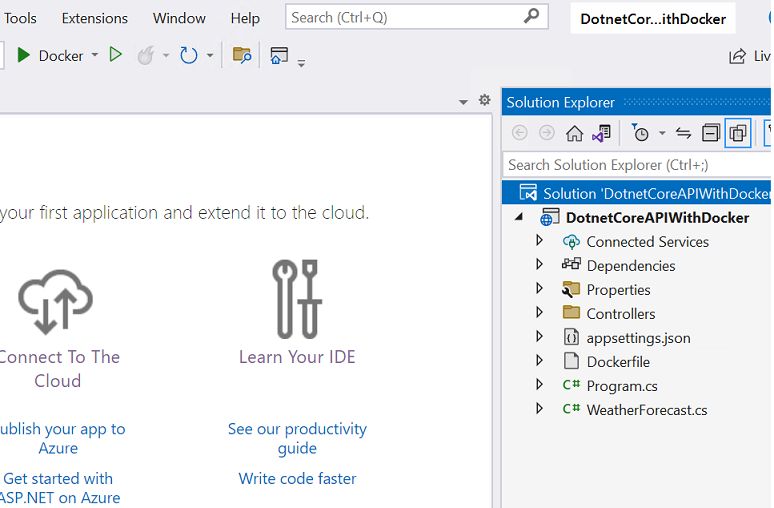Select Dockerfile in Solution Explorer
Viewport: 774px width, 508px height.
pyautogui.click(x=618, y=362)
